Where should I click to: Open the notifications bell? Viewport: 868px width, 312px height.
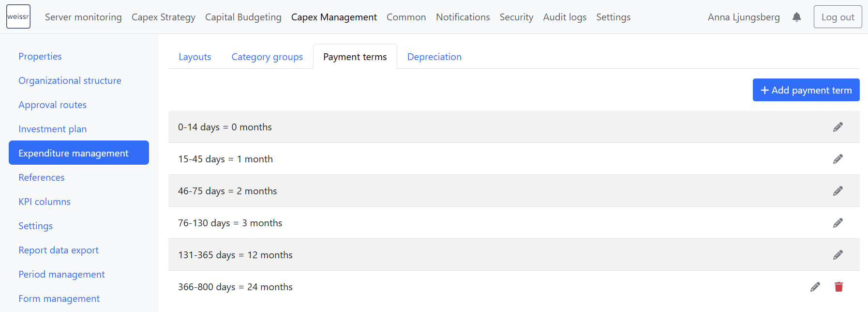click(797, 17)
